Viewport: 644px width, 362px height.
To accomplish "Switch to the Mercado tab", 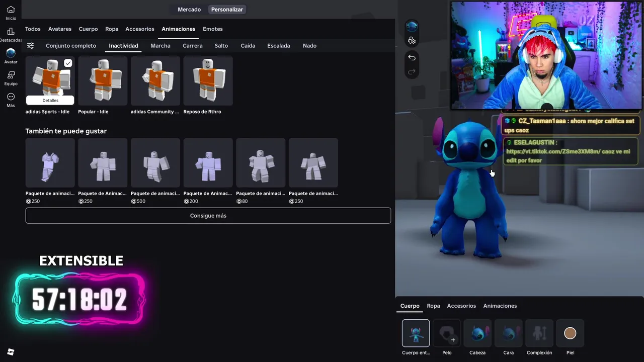I will point(189,10).
